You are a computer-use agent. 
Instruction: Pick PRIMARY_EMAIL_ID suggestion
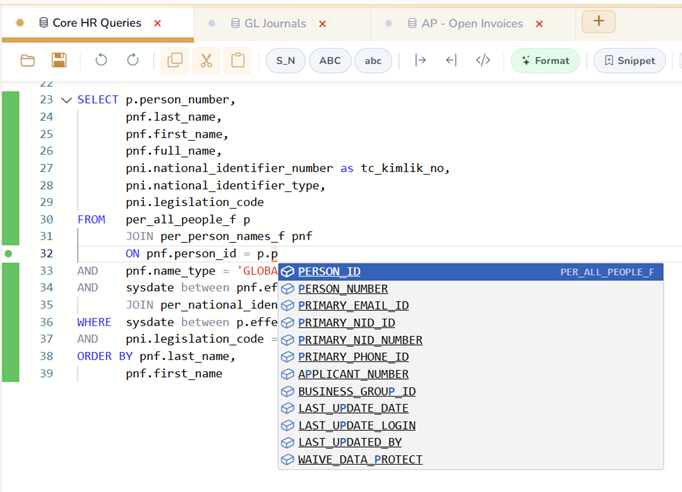coord(471,306)
